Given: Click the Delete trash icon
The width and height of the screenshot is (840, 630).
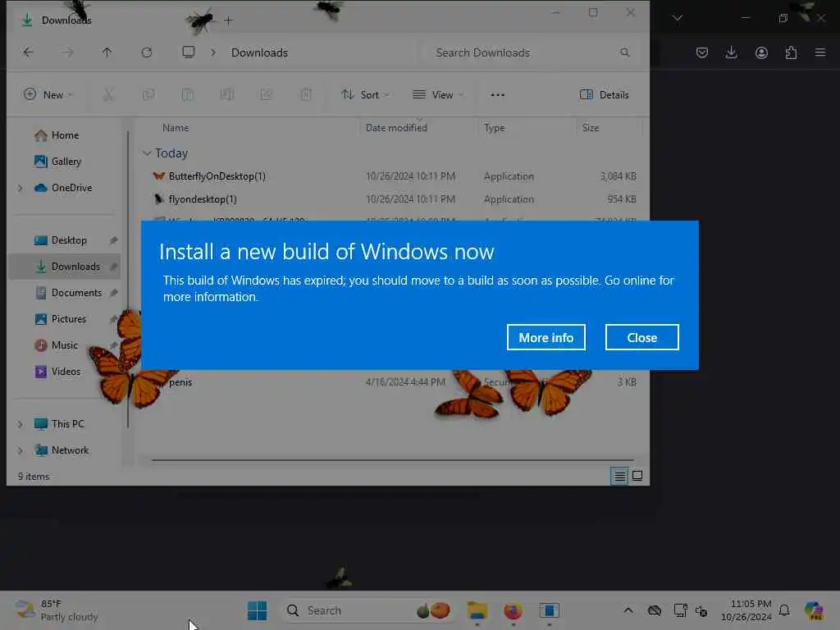Looking at the screenshot, I should point(306,95).
